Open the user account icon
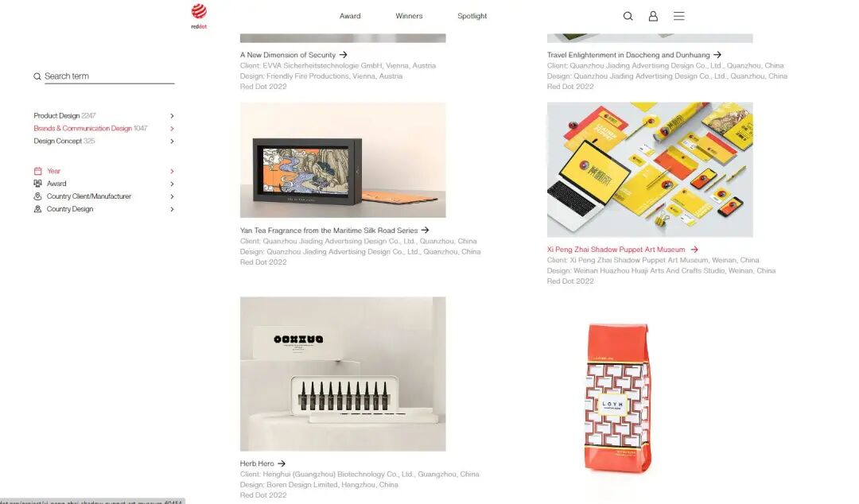The width and height of the screenshot is (859, 504). click(653, 16)
